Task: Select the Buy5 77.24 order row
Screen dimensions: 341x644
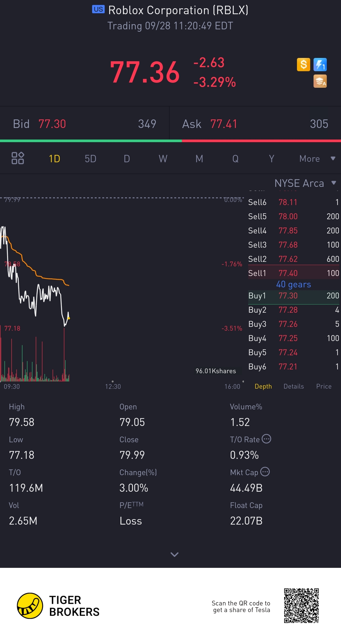Action: pyautogui.click(x=294, y=352)
